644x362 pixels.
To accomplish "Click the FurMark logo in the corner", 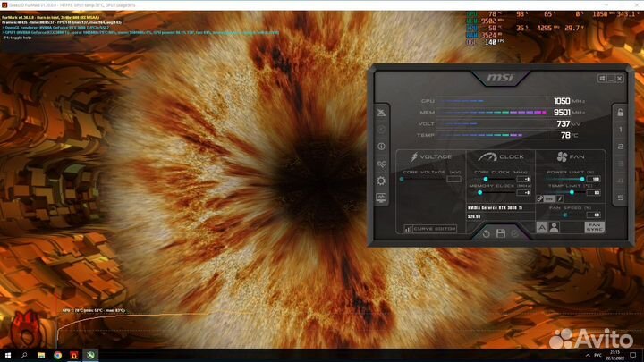I will [x=25, y=329].
